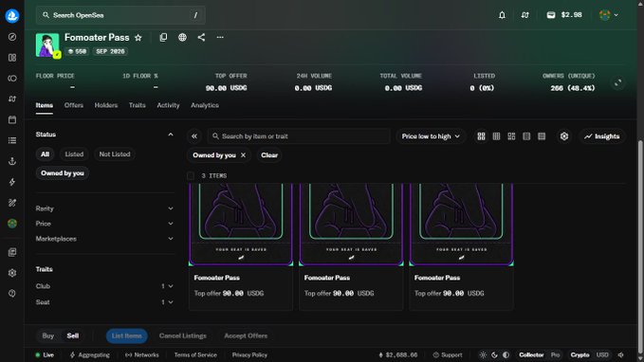Click Cancel Listings
This screenshot has height=362, width=644.
183,335
